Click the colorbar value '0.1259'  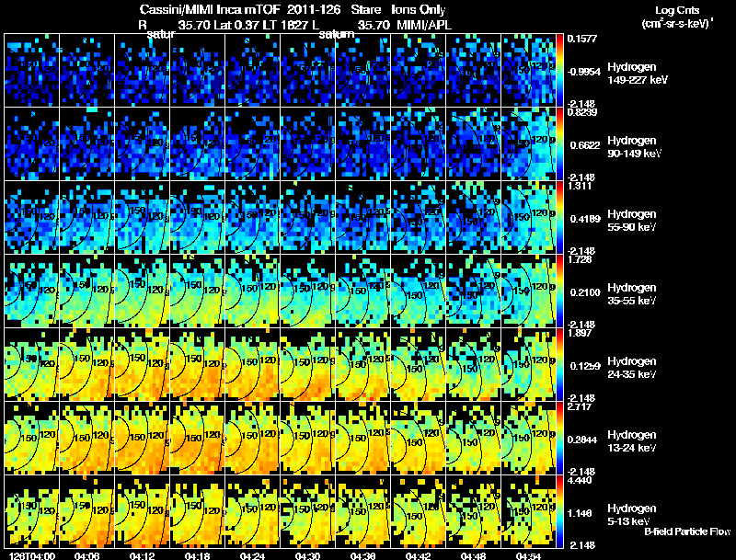pos(585,366)
